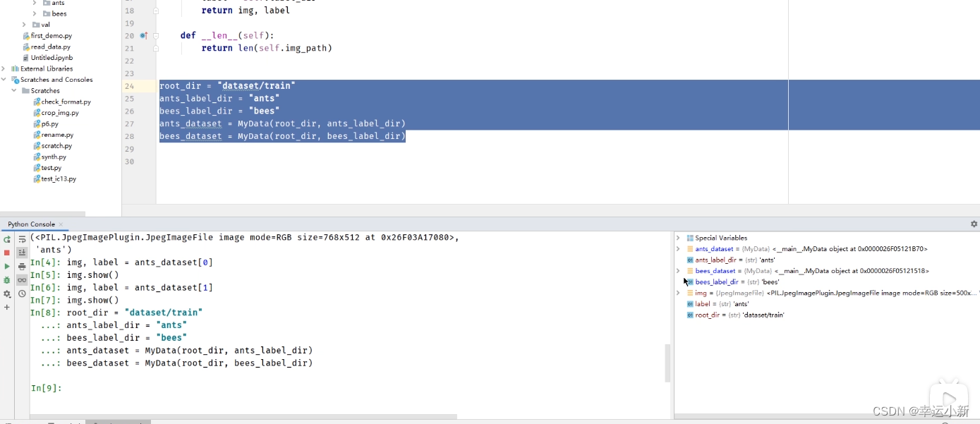This screenshot has height=424, width=980.
Task: Click the In[9] console input prompt
Action: pos(47,388)
